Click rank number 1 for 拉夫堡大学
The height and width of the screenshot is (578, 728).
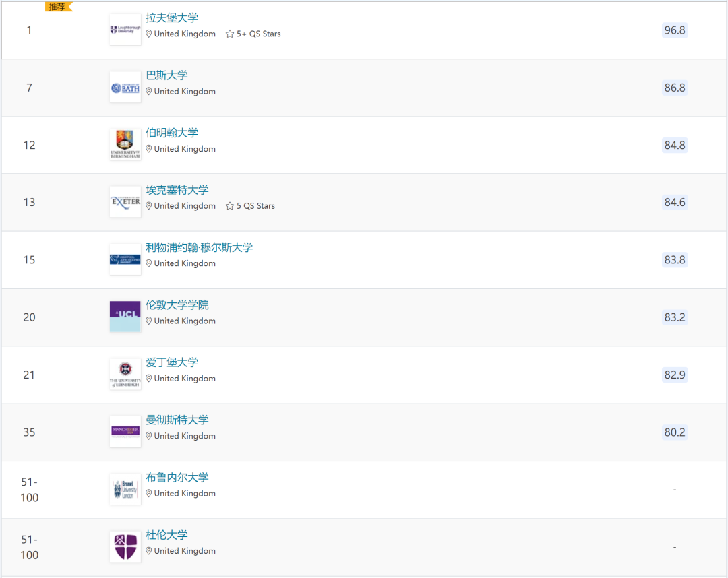29,30
